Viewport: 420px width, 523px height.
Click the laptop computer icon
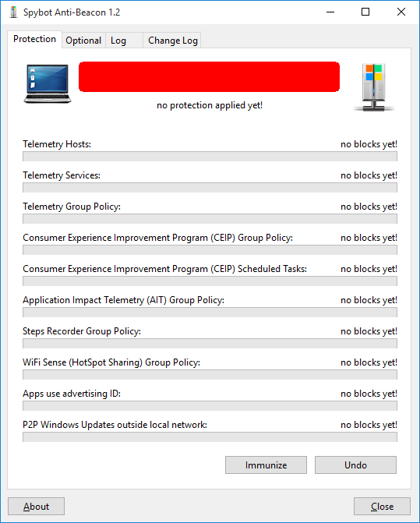pos(48,83)
